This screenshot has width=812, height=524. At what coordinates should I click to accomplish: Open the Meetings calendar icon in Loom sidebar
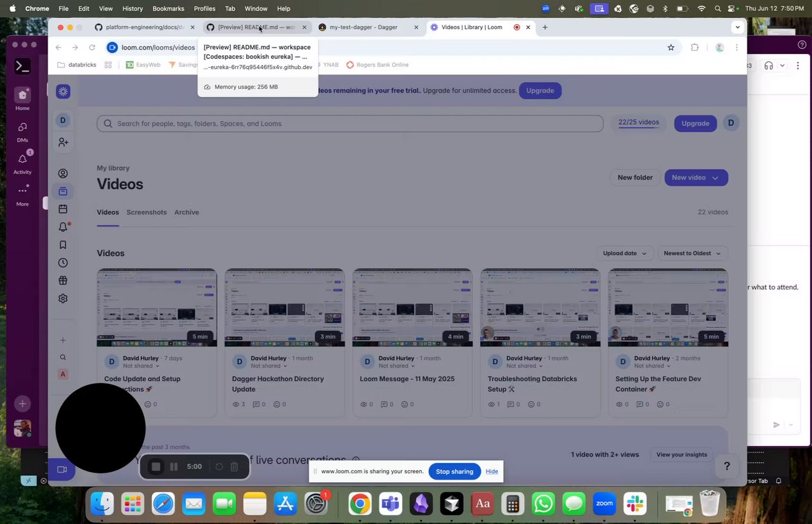click(x=63, y=209)
